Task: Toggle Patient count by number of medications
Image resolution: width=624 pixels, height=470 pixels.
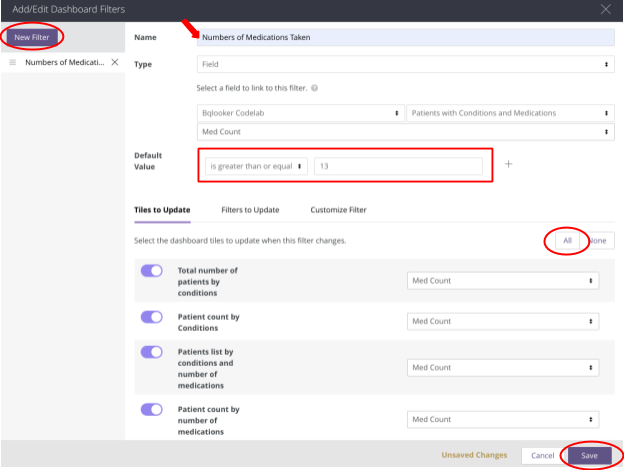Action: tap(152, 409)
